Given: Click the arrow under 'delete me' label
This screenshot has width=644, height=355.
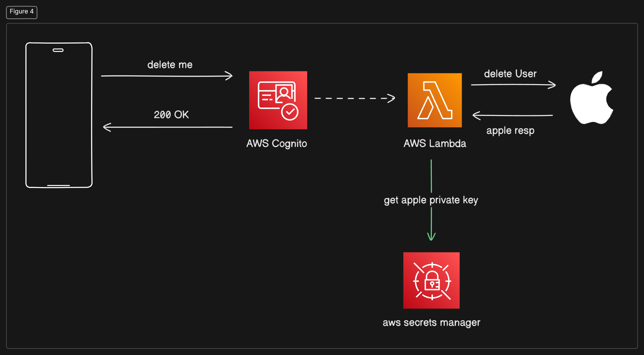Looking at the screenshot, I should [167, 76].
